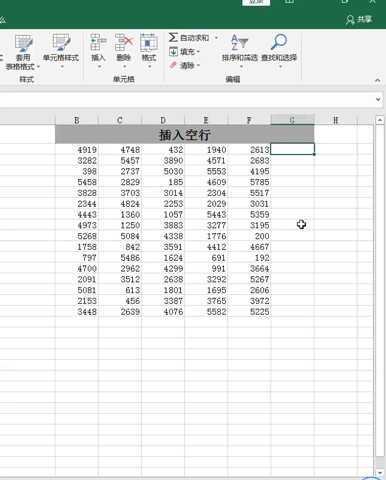Select column H header

(336, 120)
